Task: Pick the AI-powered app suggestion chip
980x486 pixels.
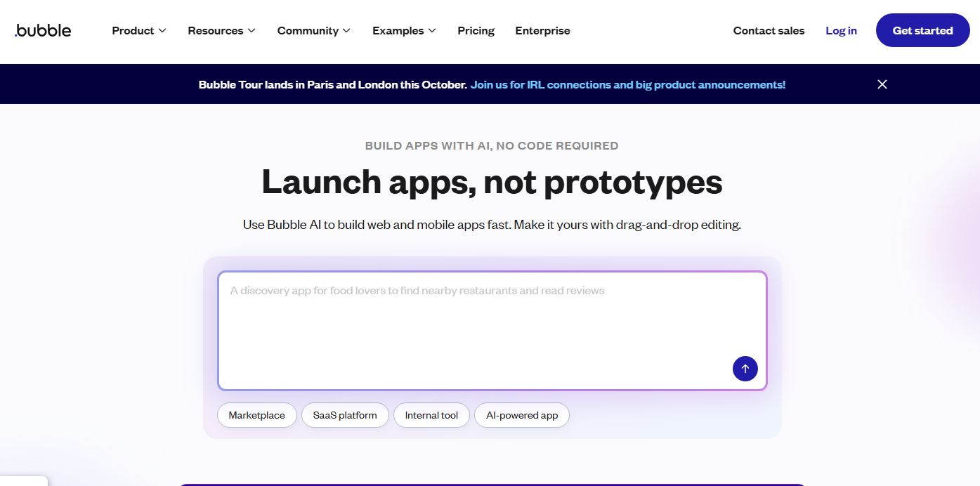Action: pos(522,415)
